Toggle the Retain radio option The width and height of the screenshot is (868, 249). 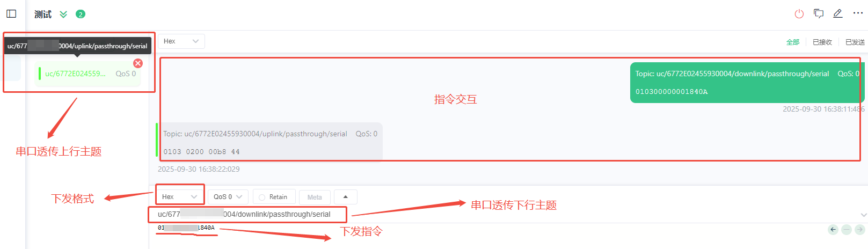[274, 197]
